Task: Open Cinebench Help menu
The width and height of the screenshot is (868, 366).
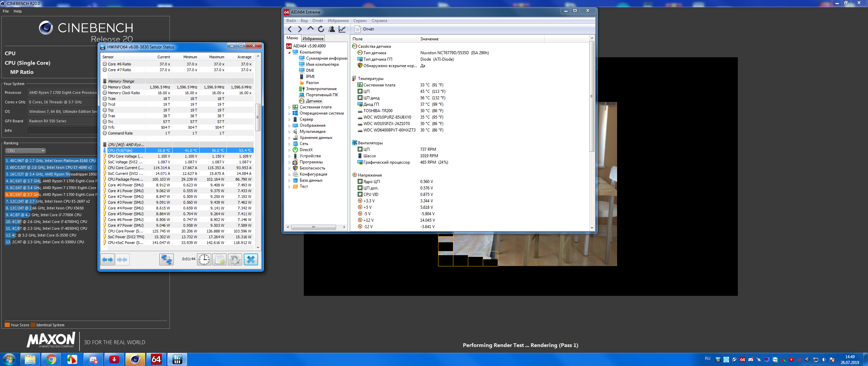Action: pyautogui.click(x=18, y=11)
